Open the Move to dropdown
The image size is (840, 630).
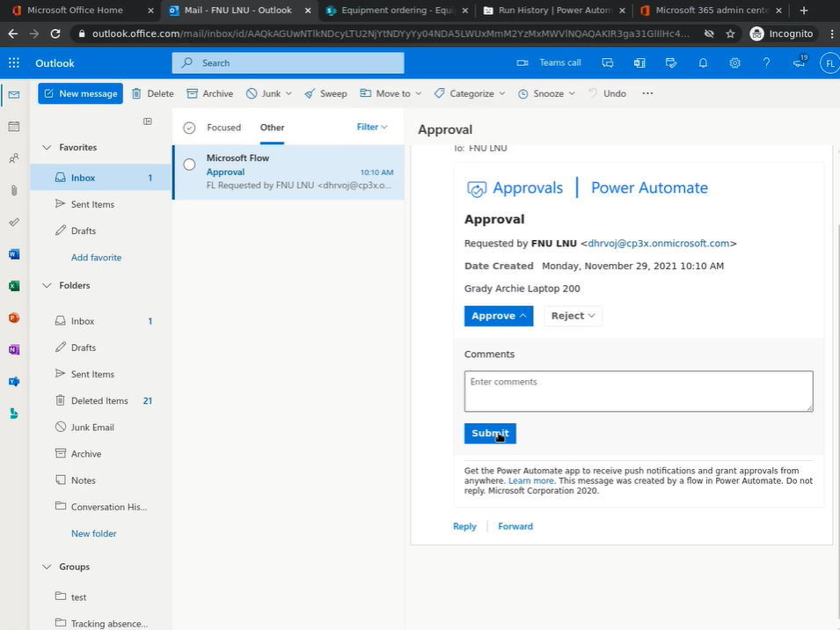(x=391, y=93)
